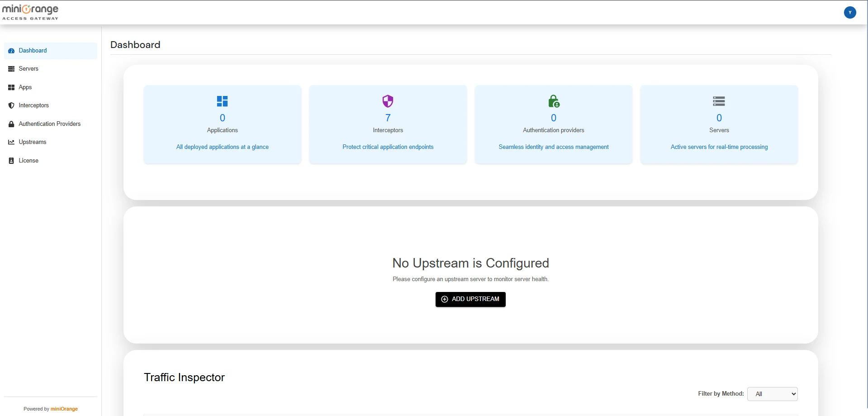Click the Authentication Providers lock icon
This screenshot has width=868, height=416.
pyautogui.click(x=11, y=124)
